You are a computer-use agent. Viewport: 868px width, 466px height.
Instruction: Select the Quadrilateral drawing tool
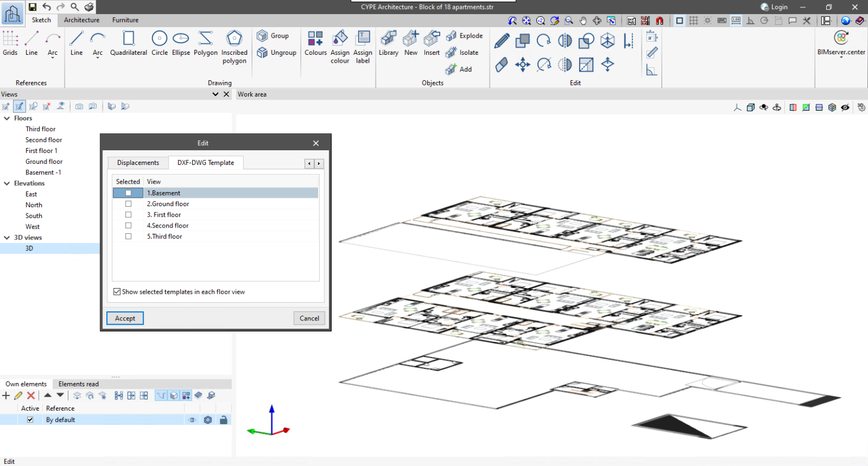pos(128,43)
